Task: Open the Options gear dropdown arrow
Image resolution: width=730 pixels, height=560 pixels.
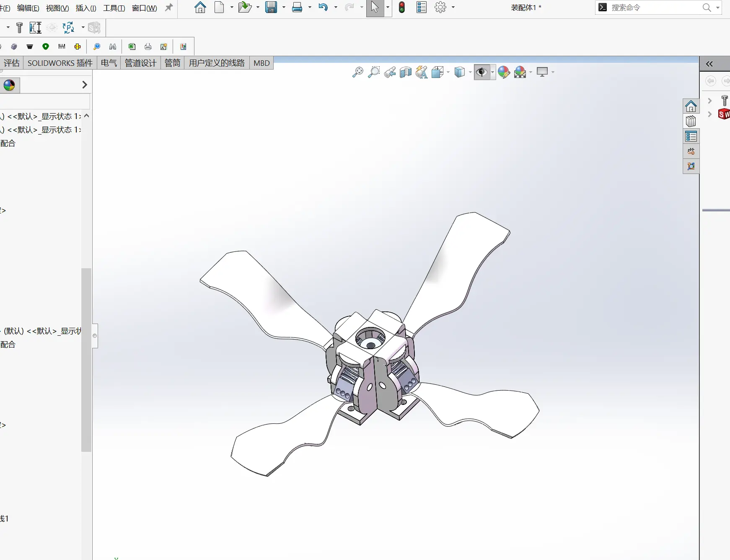Action: 453,8
